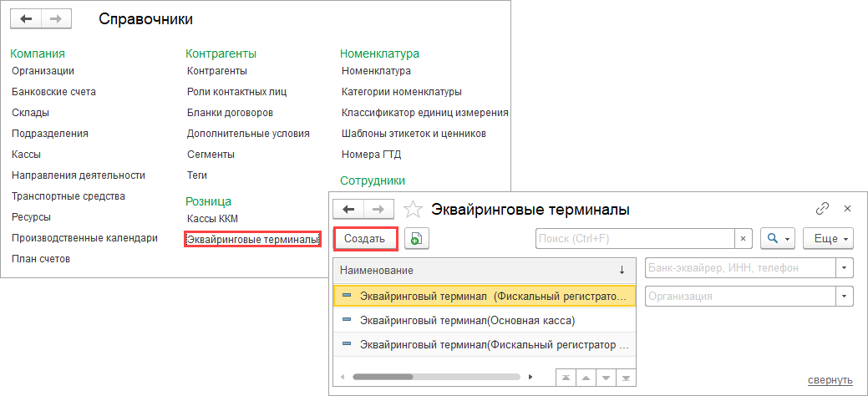Click the create-by-copying icon next to Создать
The height and width of the screenshot is (396, 868).
(416, 239)
